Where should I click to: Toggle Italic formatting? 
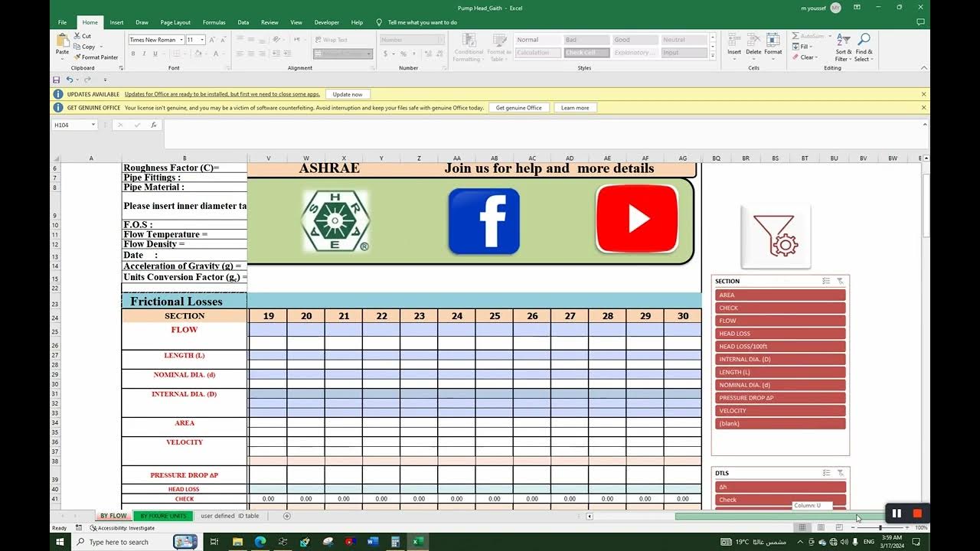click(x=144, y=54)
